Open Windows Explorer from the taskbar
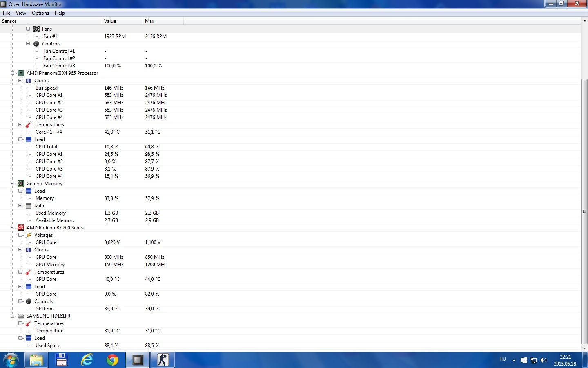588x368 pixels. (36, 360)
